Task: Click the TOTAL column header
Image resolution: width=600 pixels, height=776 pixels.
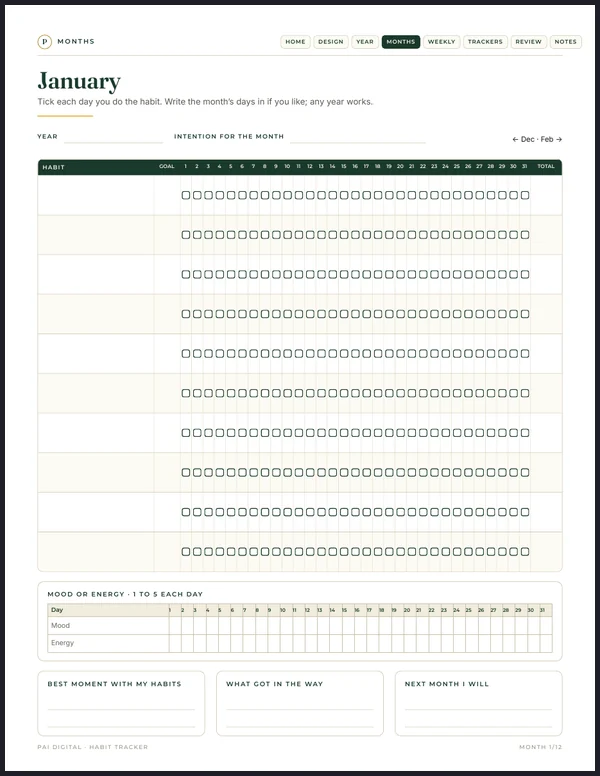Action: pyautogui.click(x=546, y=166)
